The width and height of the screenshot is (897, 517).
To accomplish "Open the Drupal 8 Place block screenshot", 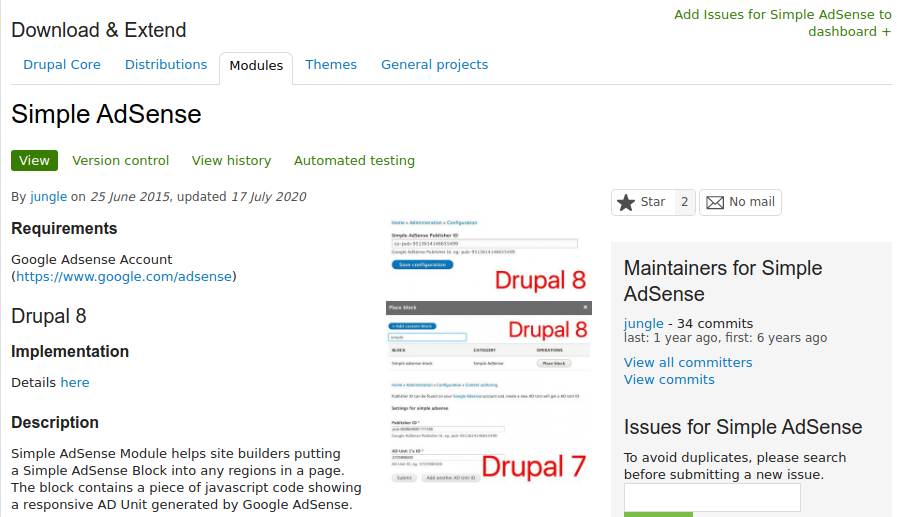I will pos(489,337).
